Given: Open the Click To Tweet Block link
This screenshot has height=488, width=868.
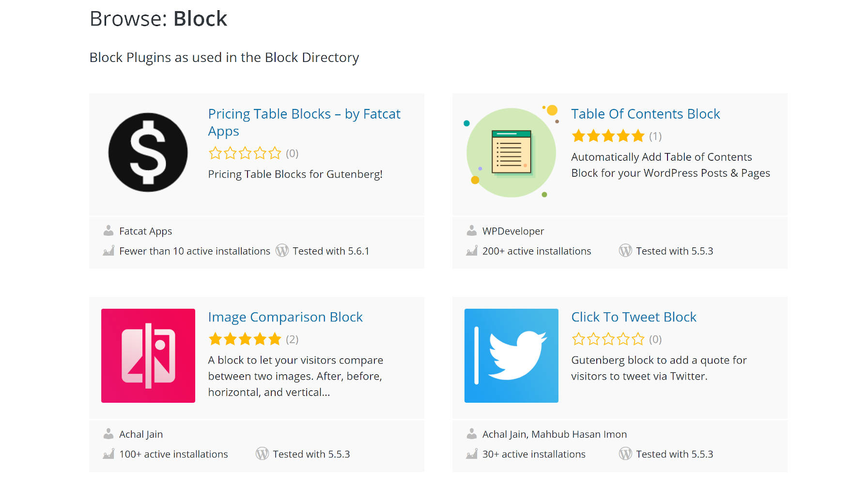Looking at the screenshot, I should 635,317.
